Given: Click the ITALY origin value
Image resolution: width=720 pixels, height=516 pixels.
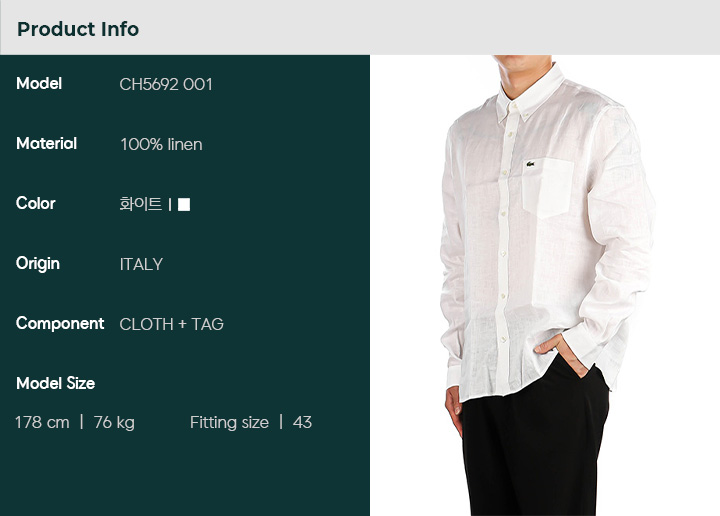Looking at the screenshot, I should tap(141, 264).
